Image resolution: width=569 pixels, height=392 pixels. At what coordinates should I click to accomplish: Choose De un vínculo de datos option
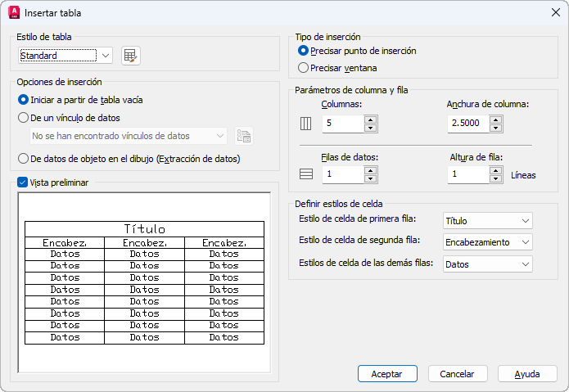24,118
